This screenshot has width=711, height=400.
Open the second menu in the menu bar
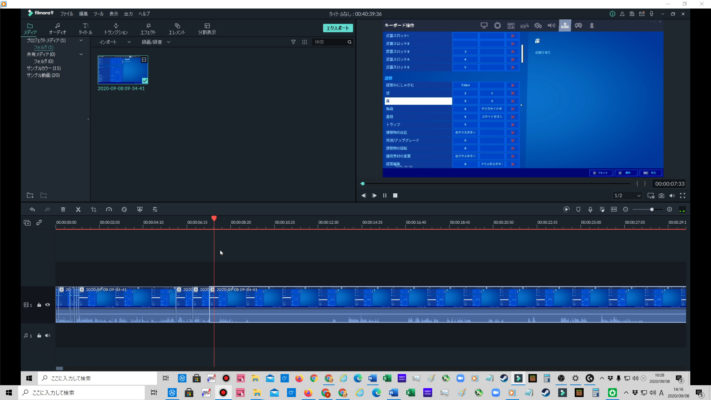tap(83, 14)
